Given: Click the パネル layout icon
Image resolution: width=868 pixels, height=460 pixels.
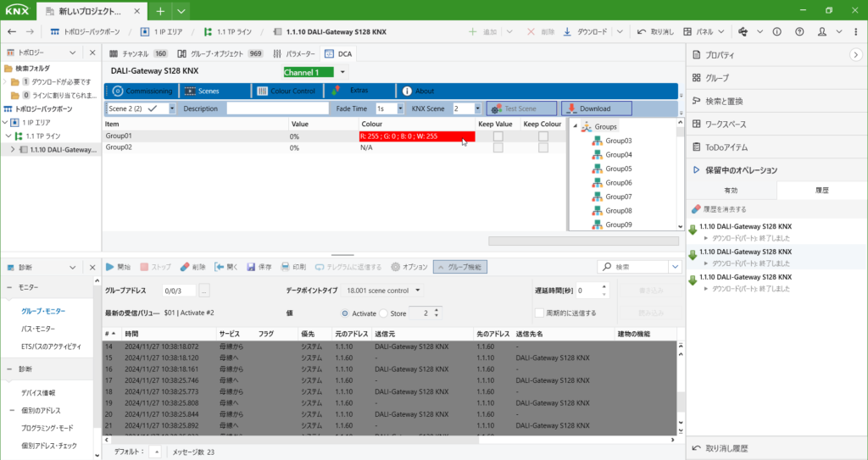Looking at the screenshot, I should [687, 32].
